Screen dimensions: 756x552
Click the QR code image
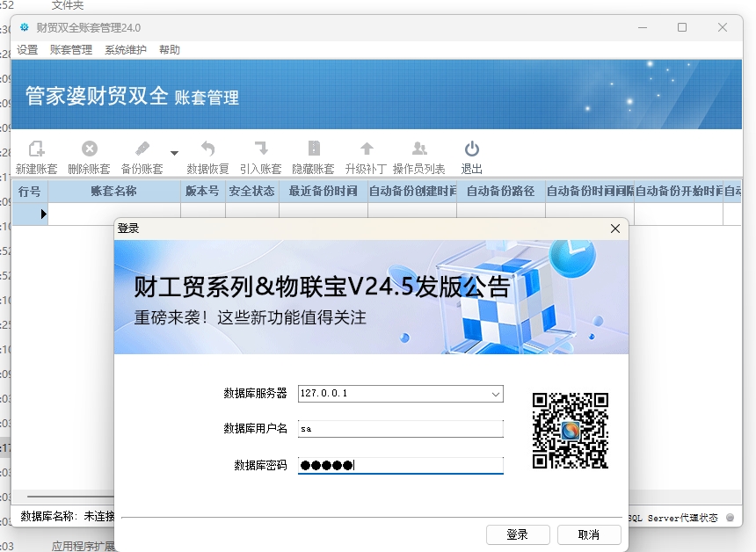click(x=571, y=431)
